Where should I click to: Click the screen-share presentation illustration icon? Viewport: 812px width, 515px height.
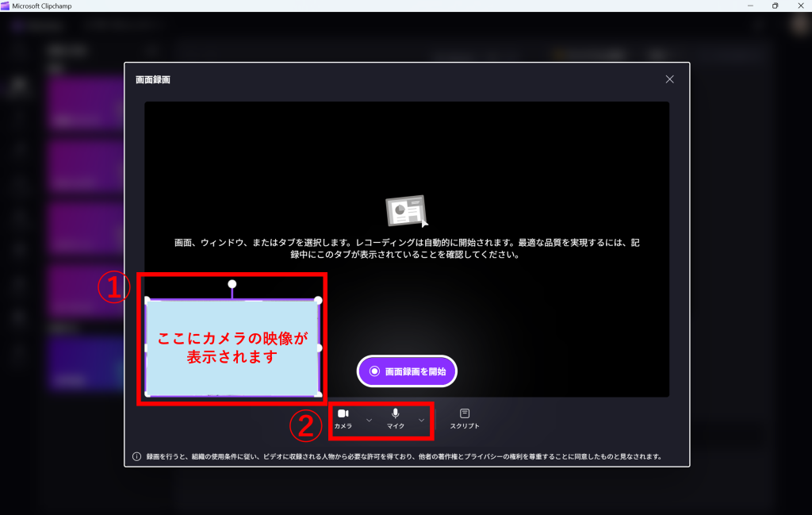(x=407, y=211)
